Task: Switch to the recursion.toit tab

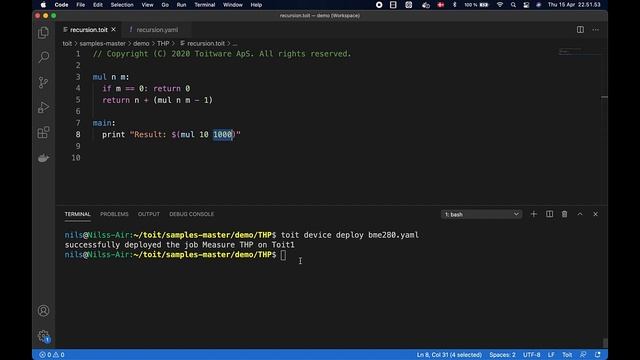Action: (89, 30)
